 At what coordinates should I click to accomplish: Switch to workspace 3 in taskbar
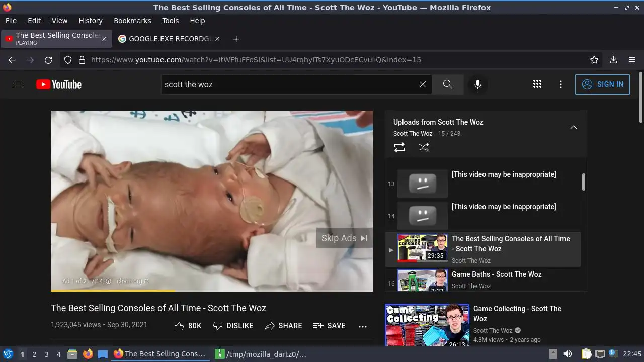point(46,354)
